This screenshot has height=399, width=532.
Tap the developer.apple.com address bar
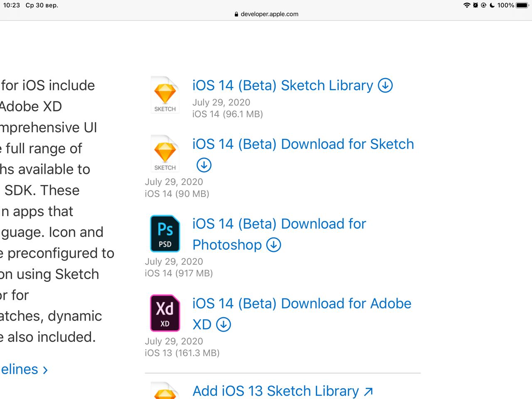(266, 14)
